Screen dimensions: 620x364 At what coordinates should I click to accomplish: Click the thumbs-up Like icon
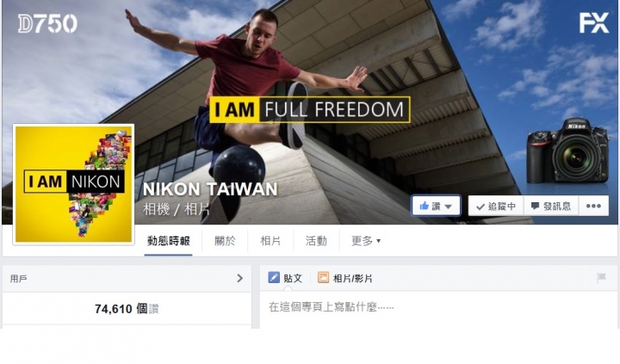(425, 206)
